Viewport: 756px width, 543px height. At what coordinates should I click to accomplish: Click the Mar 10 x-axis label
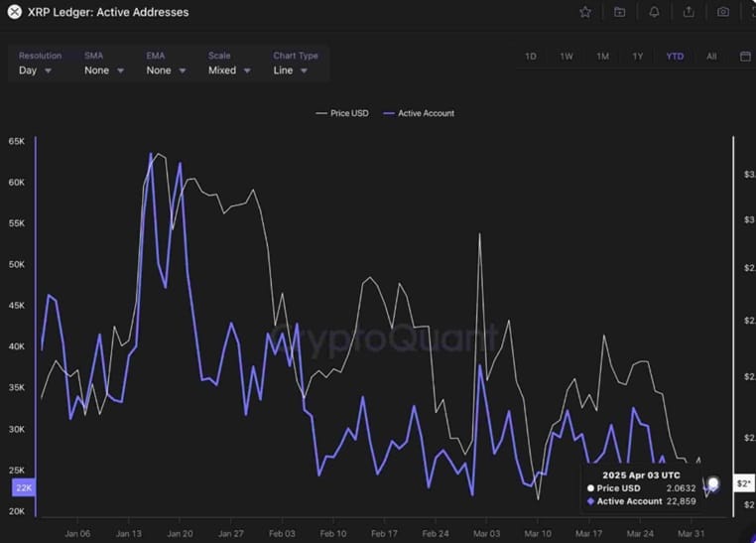538,533
